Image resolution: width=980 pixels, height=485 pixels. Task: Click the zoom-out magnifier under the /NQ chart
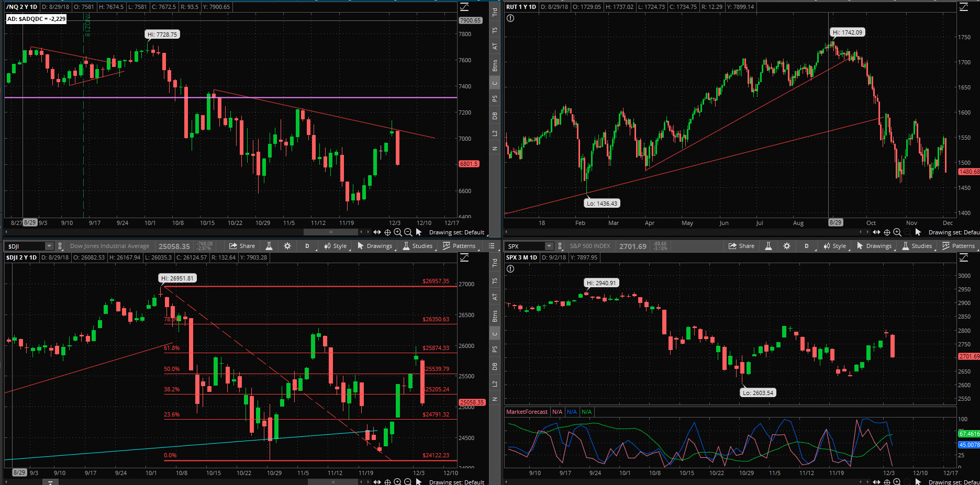coord(408,232)
